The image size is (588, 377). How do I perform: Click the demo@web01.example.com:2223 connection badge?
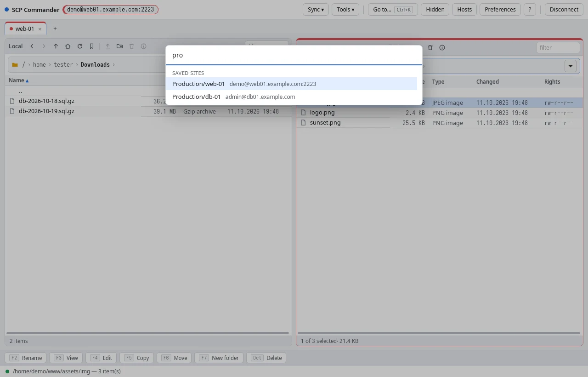point(110,9)
